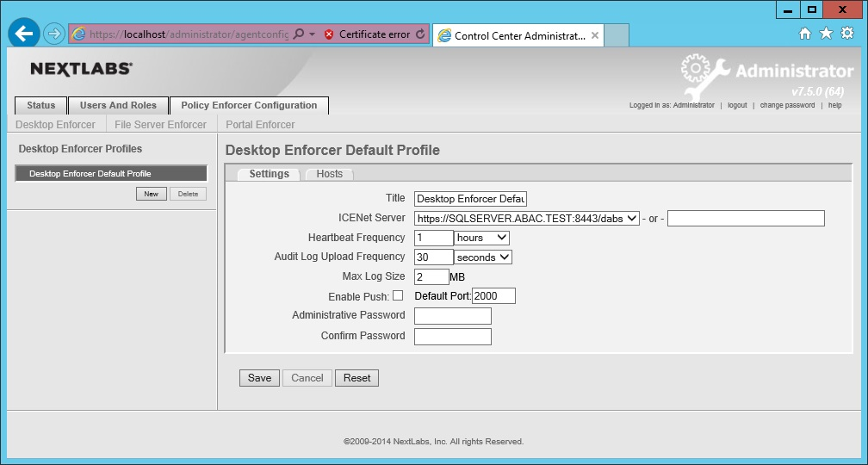Viewport: 868px width, 465px height.
Task: Switch to the Status tab
Action: coord(41,105)
